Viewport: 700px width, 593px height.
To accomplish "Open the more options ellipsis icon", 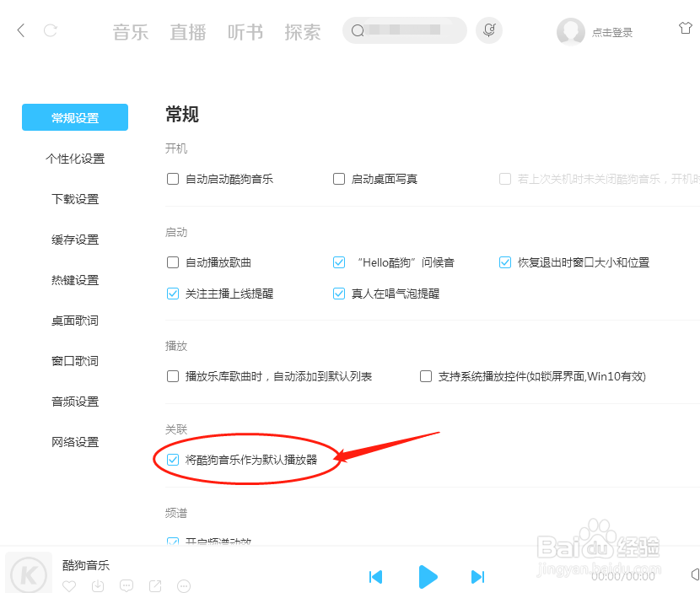I will 184,586.
